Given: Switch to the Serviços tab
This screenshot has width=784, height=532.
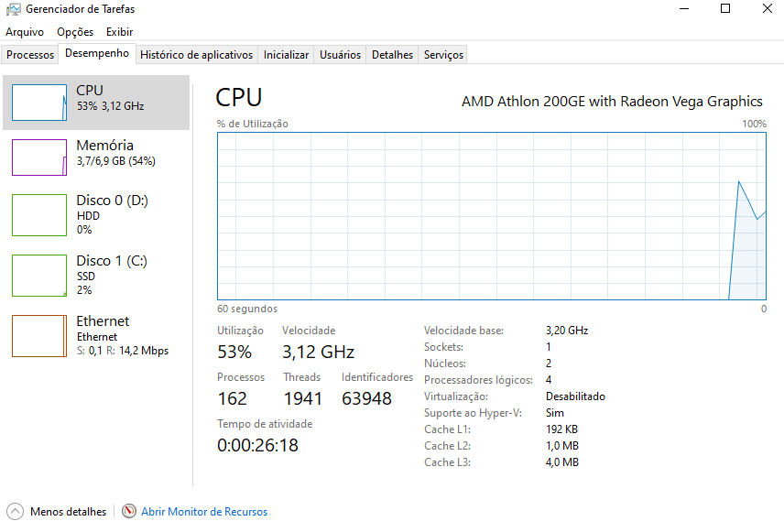Looking at the screenshot, I should pyautogui.click(x=443, y=55).
